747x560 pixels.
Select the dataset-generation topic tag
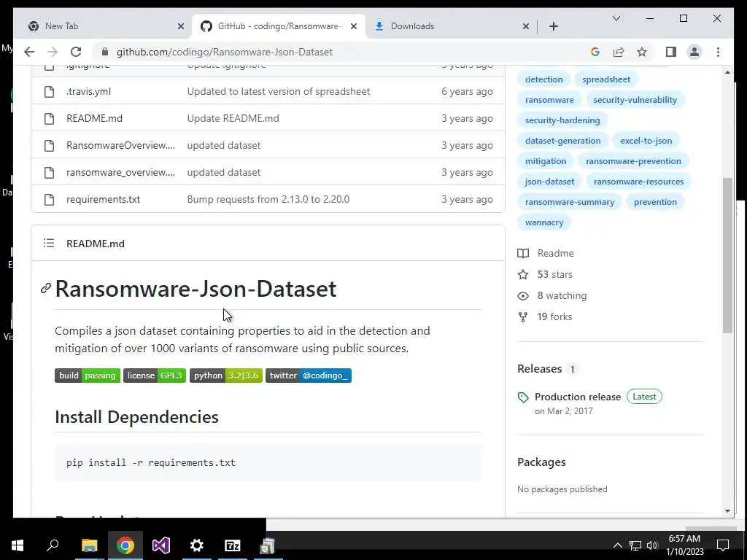click(562, 141)
